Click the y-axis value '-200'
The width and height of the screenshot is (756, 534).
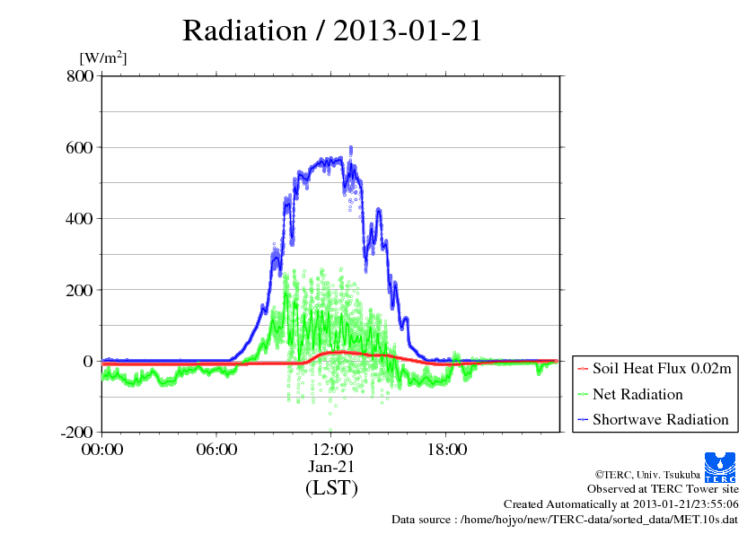pyautogui.click(x=77, y=433)
